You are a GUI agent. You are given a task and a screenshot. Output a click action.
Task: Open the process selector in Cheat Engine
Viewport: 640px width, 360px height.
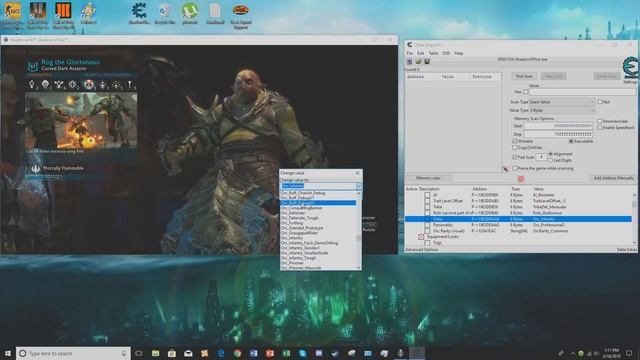(x=409, y=62)
